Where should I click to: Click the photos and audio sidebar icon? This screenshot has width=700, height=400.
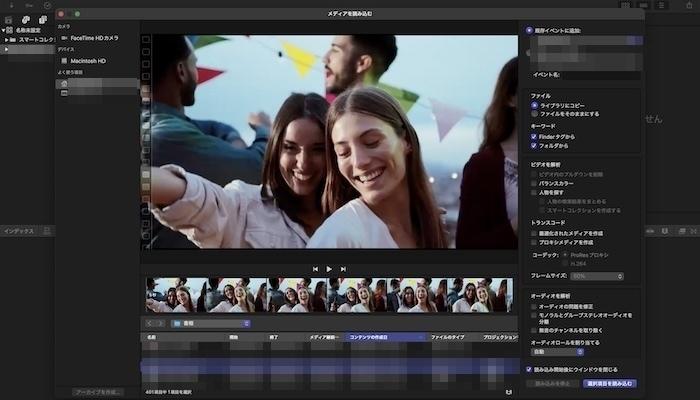(x=26, y=20)
